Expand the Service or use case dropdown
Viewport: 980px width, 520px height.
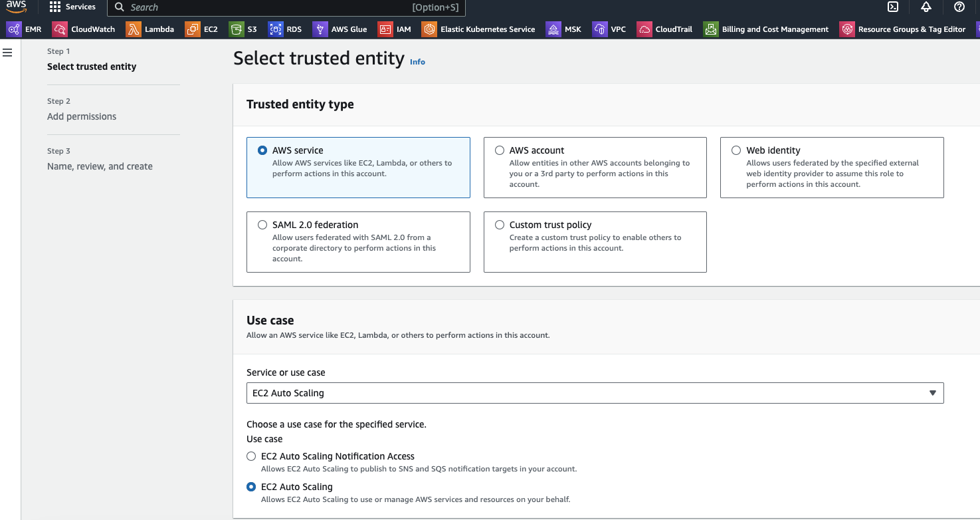[595, 393]
